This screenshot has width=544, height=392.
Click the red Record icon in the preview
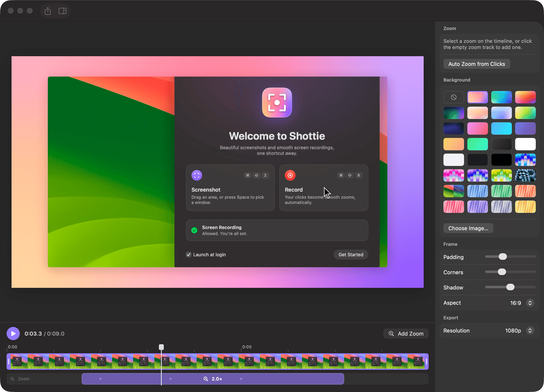290,175
